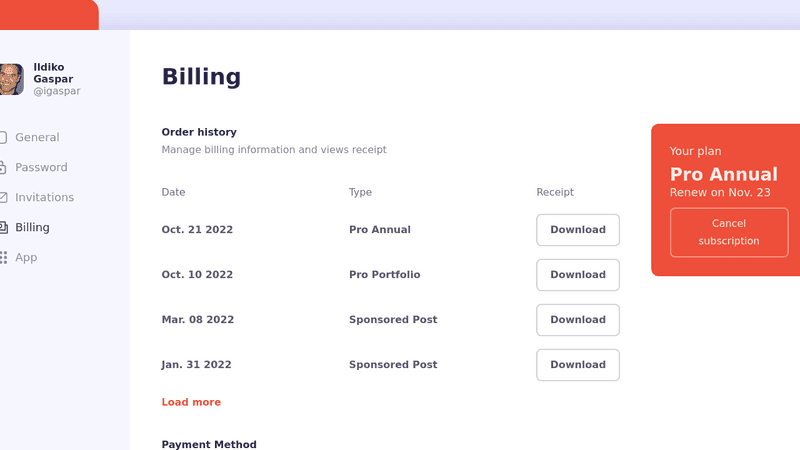
Task: Select Invitations in the sidebar
Action: coord(44,197)
